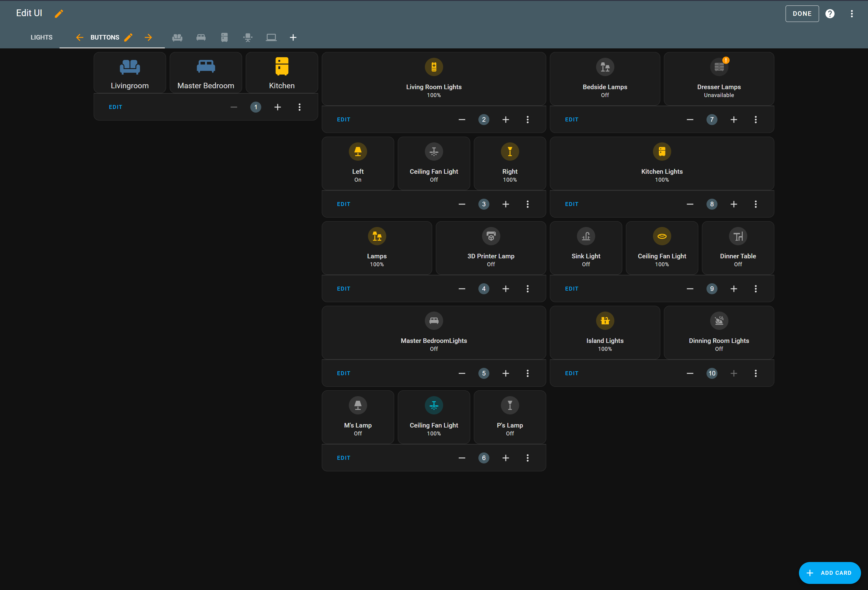Switch to the LIGHTS tab
Viewport: 868px width, 590px height.
click(41, 37)
